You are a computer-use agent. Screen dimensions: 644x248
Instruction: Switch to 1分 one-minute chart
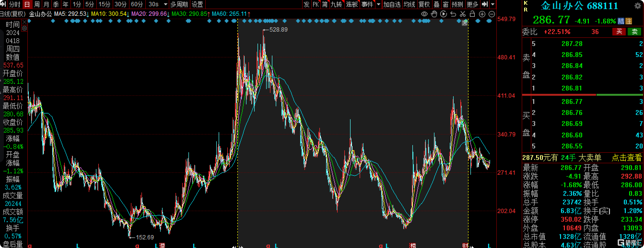(x=77, y=4)
